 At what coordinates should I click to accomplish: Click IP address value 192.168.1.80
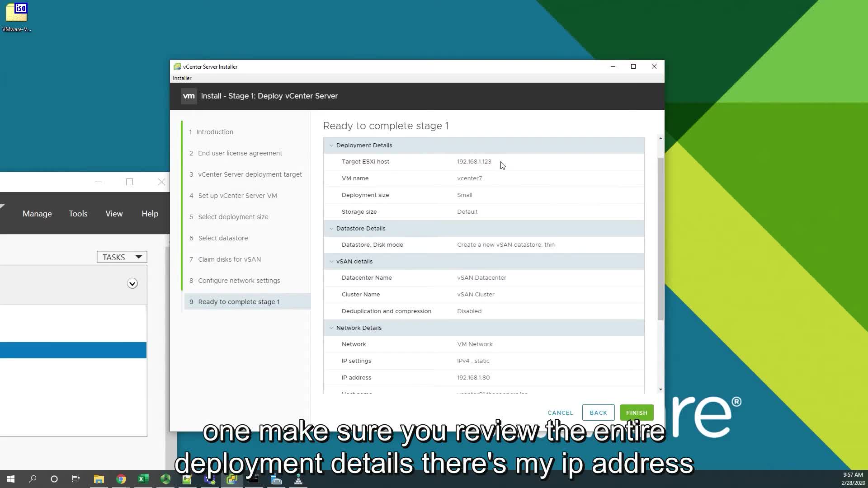(473, 378)
